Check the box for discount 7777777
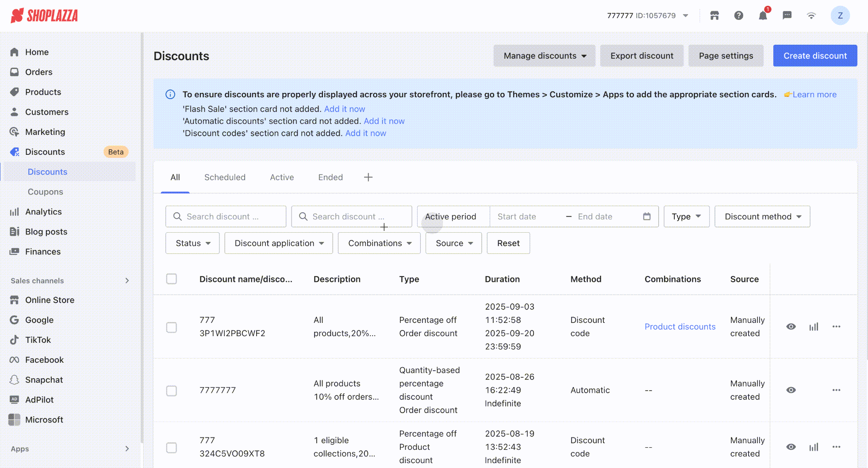Viewport: 868px width, 468px height. click(x=172, y=391)
